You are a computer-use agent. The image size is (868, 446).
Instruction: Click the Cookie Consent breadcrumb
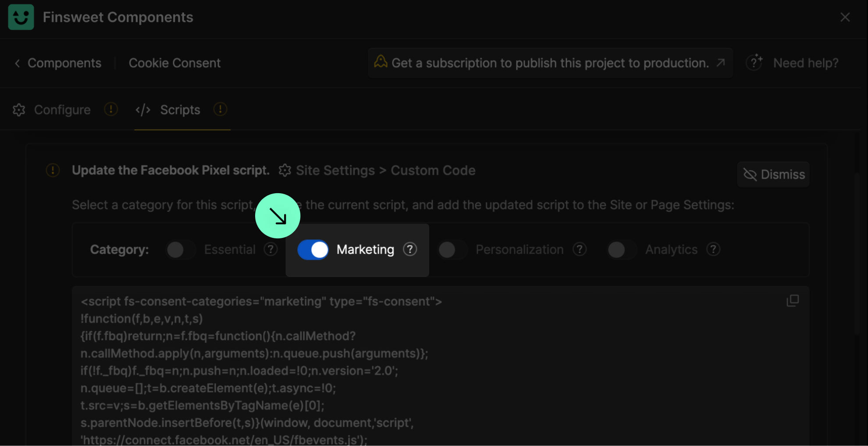[174, 63]
